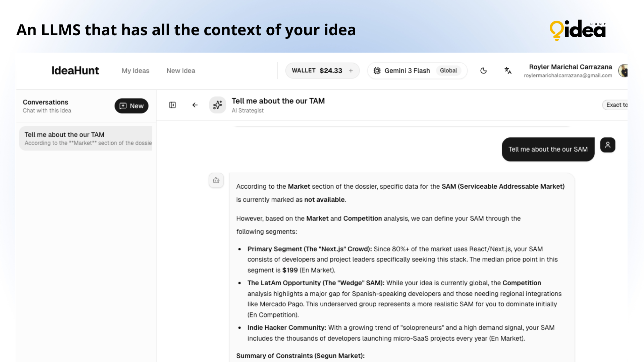This screenshot has width=644, height=362.
Task: Collapse the sidebar using the panel icon
Action: pyautogui.click(x=172, y=105)
